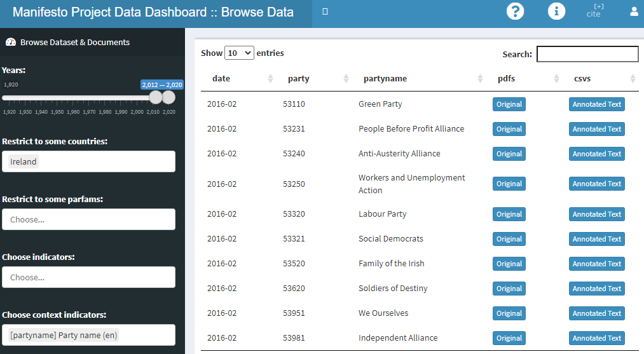Toggle sidebar with header menu icon
Viewport: 644px width, 354px height.
325,11
